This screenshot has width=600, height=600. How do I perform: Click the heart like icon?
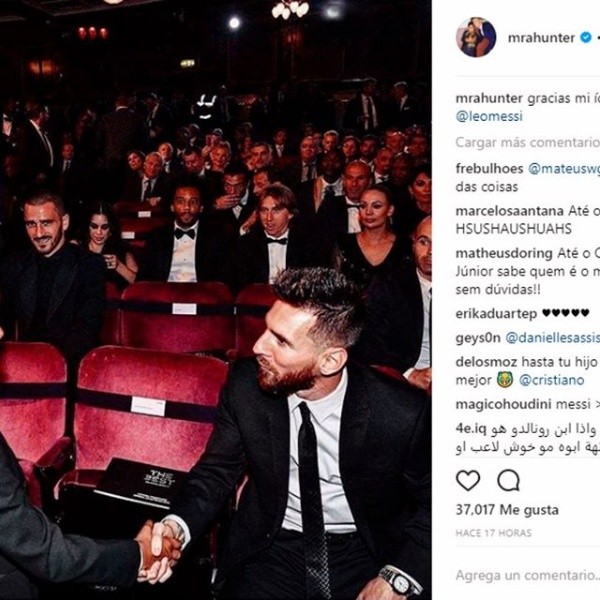click(x=468, y=480)
